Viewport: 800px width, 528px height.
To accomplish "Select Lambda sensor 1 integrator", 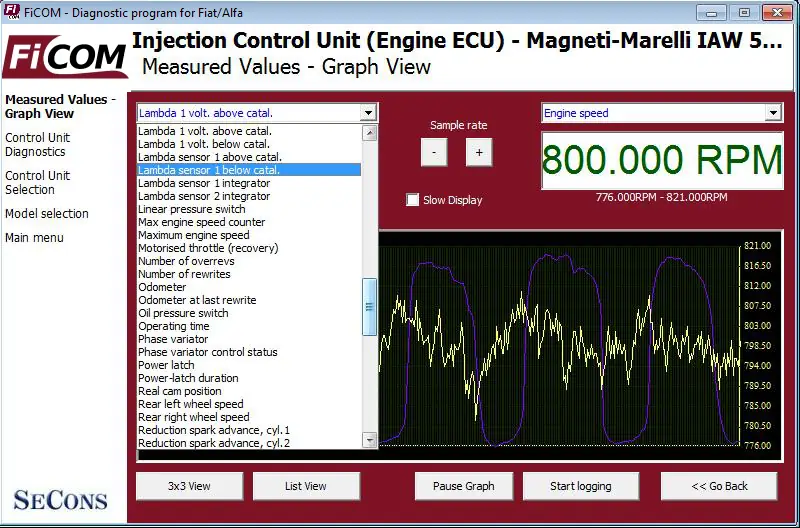I will [249, 183].
